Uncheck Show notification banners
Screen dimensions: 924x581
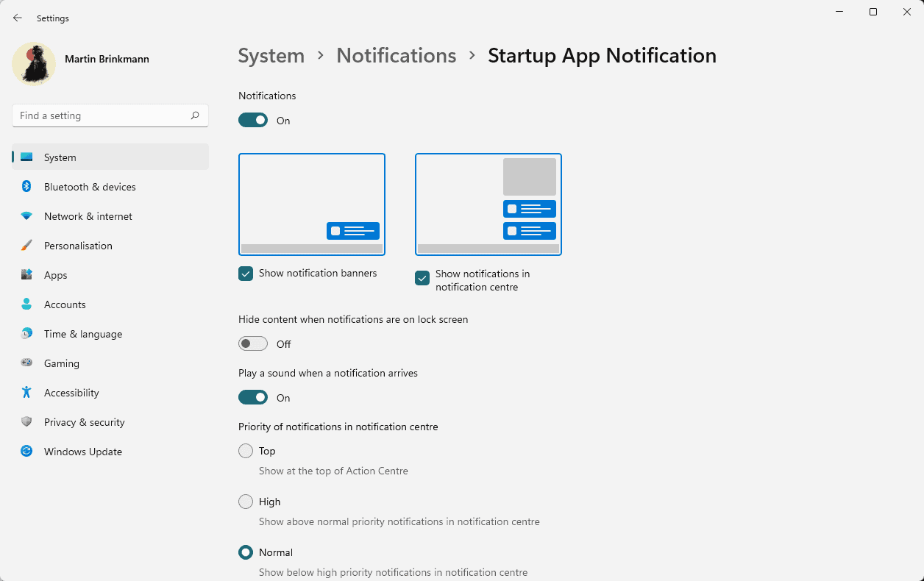(245, 273)
